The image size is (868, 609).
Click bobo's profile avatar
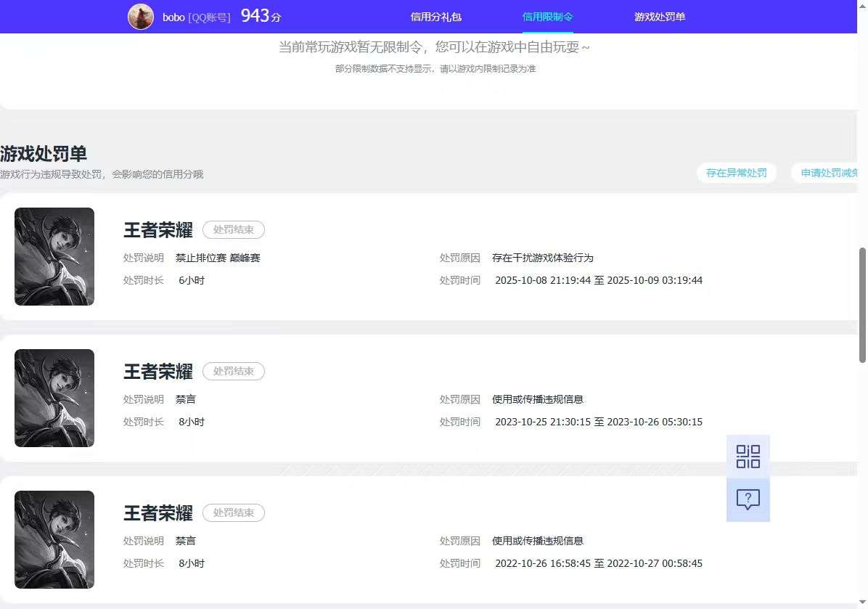pyautogui.click(x=141, y=17)
